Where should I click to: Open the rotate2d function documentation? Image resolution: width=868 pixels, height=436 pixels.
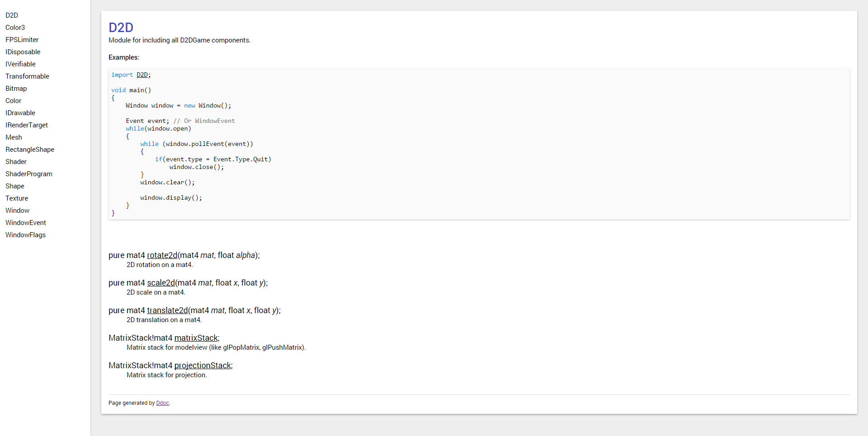coord(162,255)
